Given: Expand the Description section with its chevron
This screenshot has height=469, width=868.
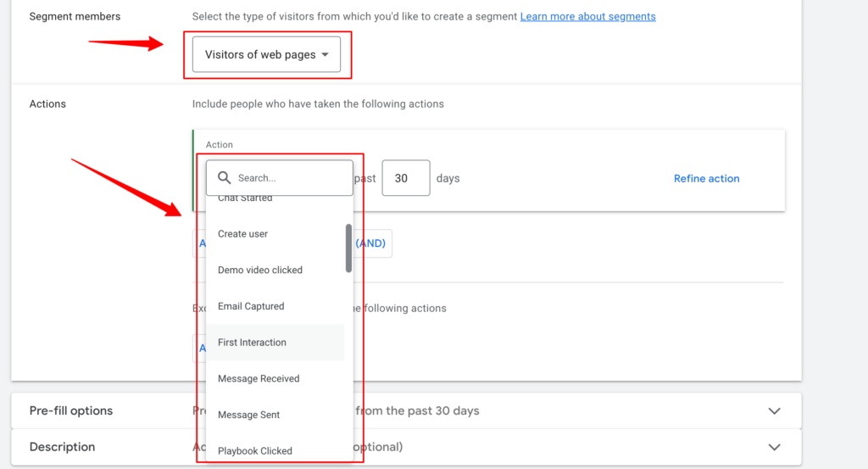Looking at the screenshot, I should point(773,447).
